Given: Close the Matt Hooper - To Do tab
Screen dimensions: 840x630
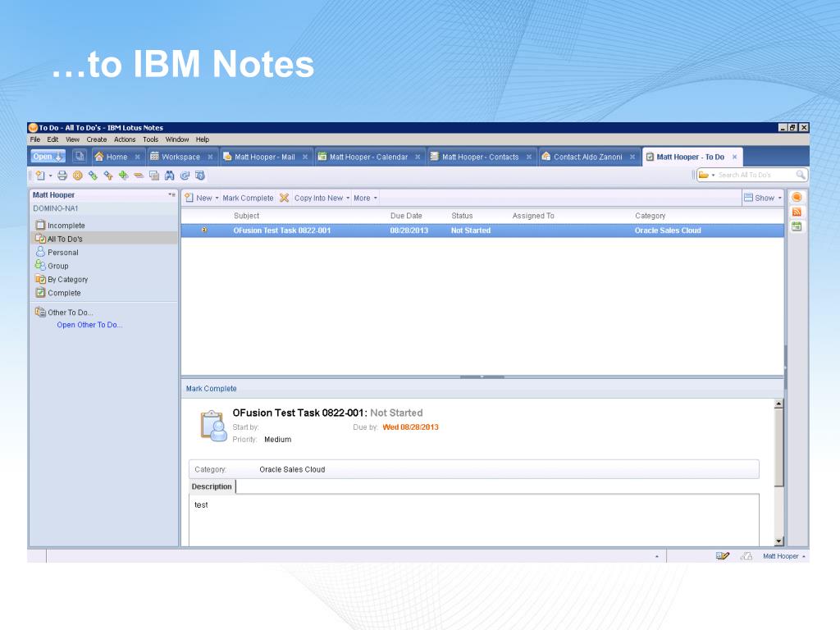Looking at the screenshot, I should pyautogui.click(x=734, y=157).
